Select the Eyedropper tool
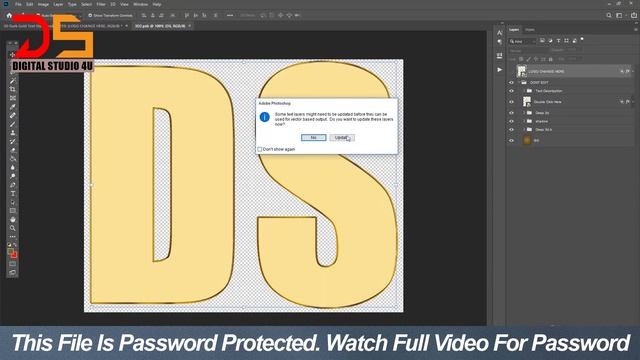Viewport: 640px width, 360px height. coord(13,107)
